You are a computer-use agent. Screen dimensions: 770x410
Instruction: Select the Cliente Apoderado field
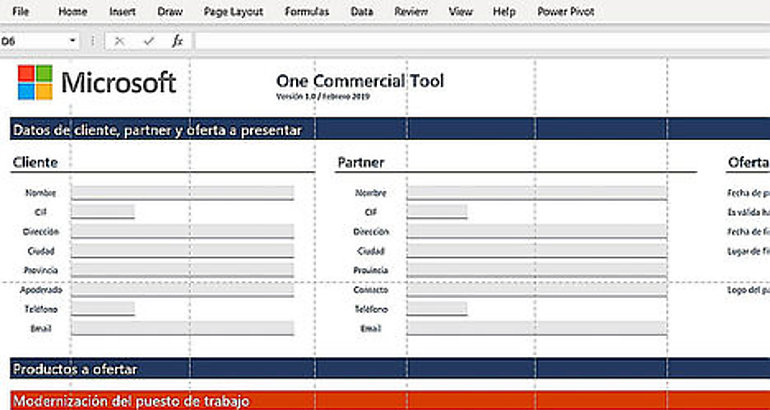[182, 290]
